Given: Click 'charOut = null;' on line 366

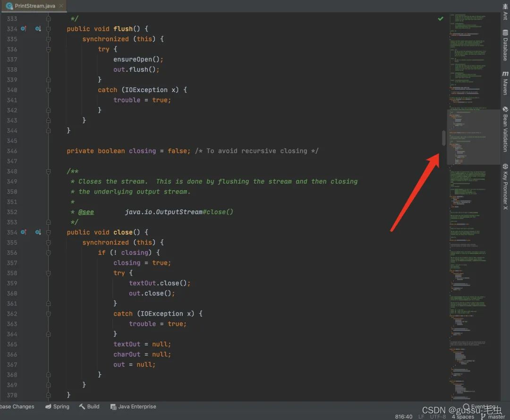Looking at the screenshot, I should point(142,355).
